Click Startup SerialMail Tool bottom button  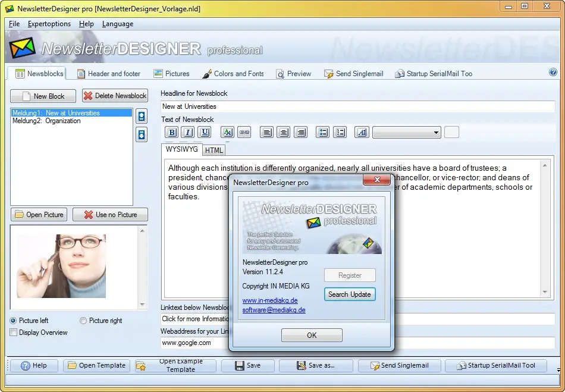pos(496,365)
